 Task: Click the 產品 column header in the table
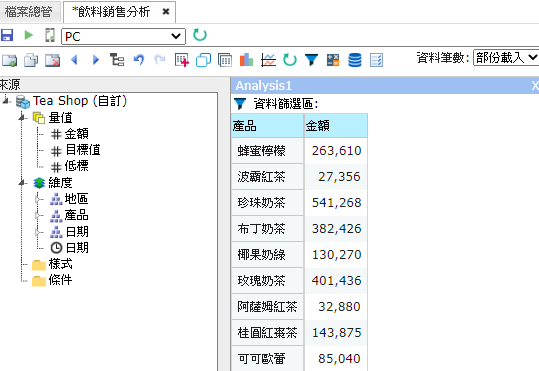point(267,126)
